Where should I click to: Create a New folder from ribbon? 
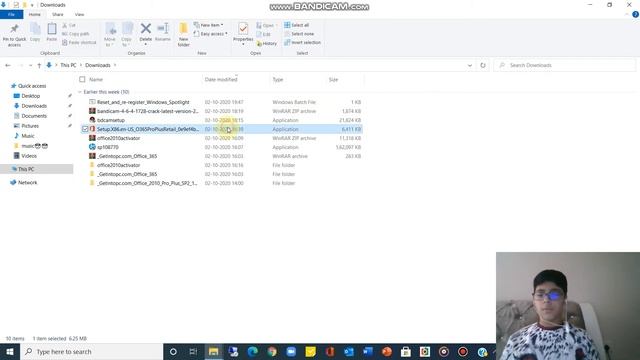pos(184,35)
